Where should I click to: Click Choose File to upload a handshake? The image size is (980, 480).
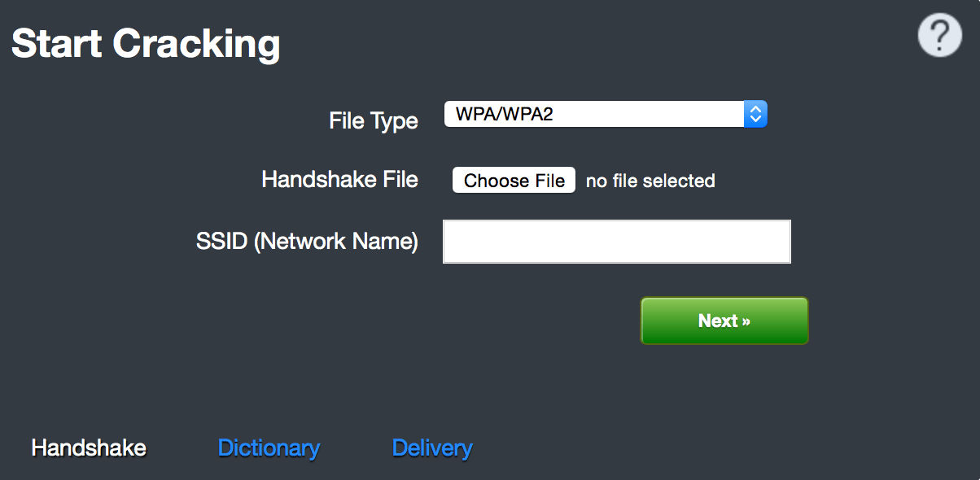tap(513, 180)
